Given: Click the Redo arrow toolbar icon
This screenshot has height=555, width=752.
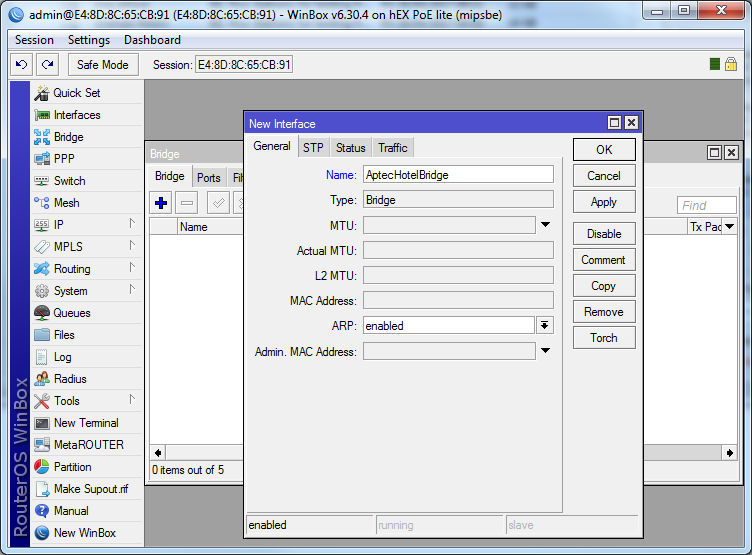Looking at the screenshot, I should (x=47, y=64).
